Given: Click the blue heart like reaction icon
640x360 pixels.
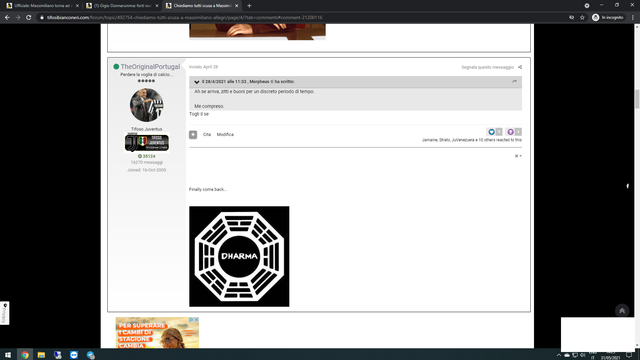Looking at the screenshot, I should (491, 132).
